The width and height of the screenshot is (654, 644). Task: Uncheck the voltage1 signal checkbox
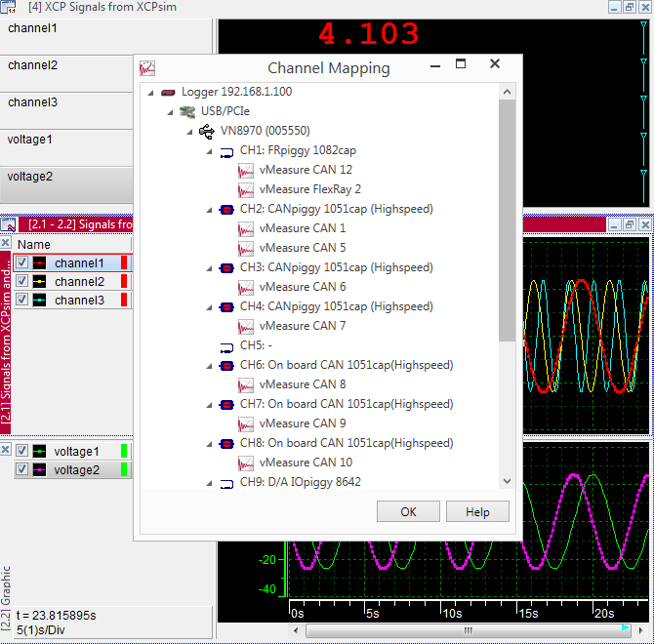(21, 451)
